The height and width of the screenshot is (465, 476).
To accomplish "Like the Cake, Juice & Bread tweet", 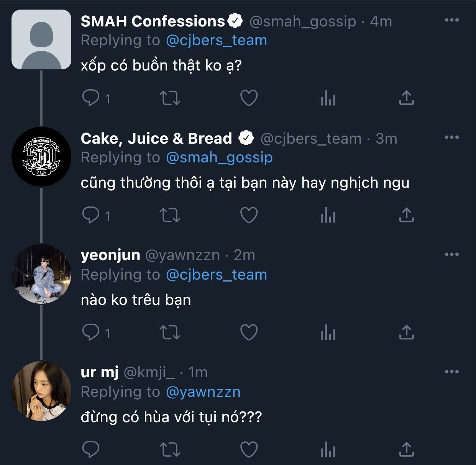I will click(249, 215).
